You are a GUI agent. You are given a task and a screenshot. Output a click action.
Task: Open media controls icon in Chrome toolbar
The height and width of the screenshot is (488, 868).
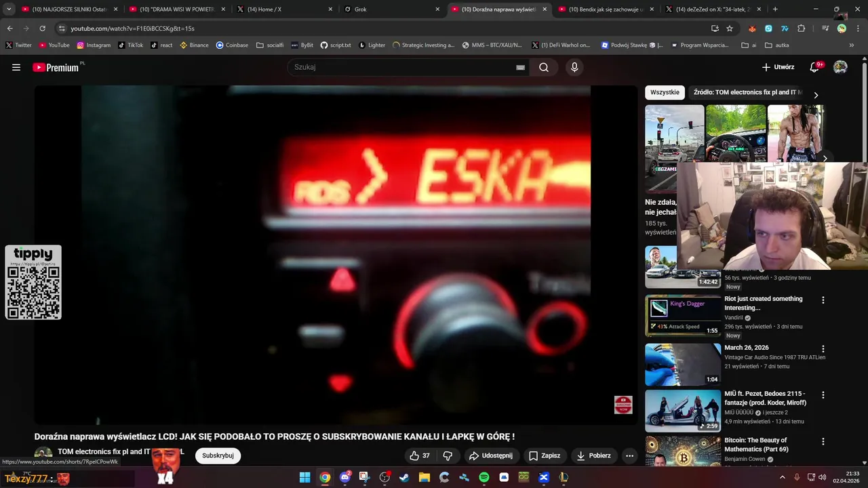click(x=825, y=28)
